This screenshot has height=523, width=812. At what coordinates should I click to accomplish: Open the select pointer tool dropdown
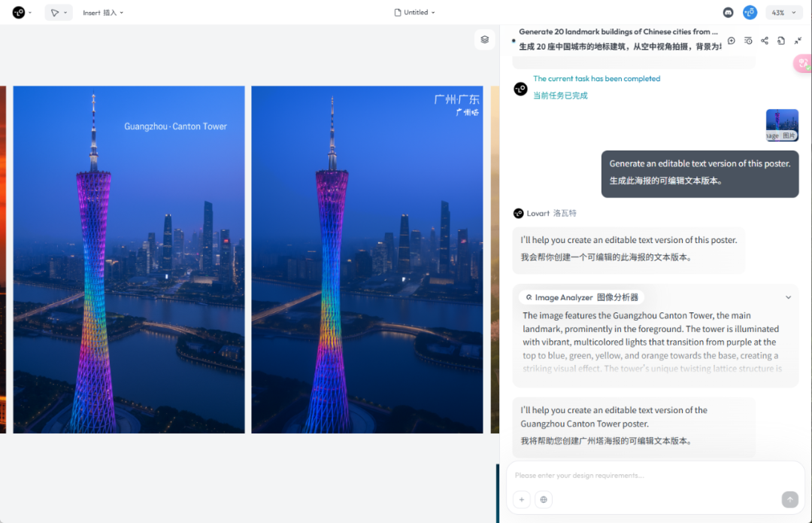pos(59,13)
